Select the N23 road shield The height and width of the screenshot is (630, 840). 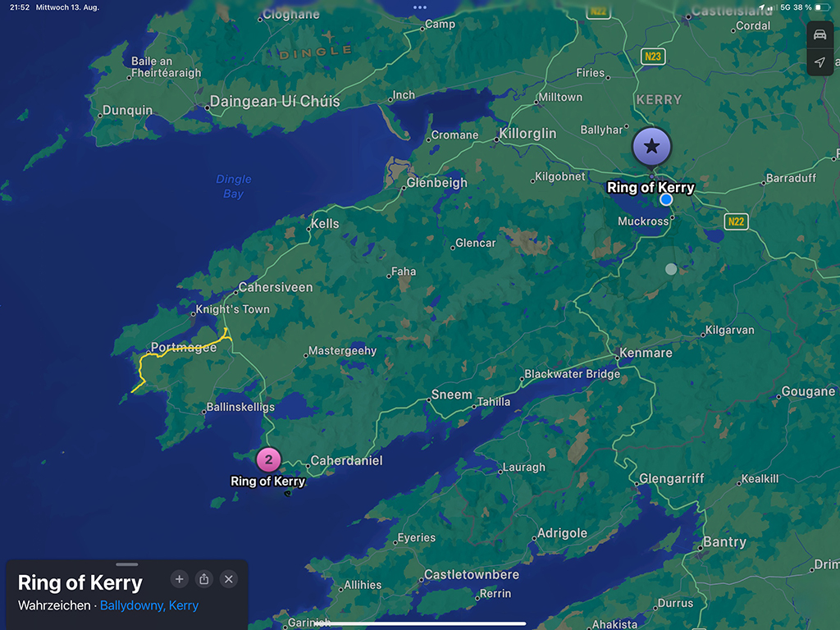pyautogui.click(x=653, y=57)
